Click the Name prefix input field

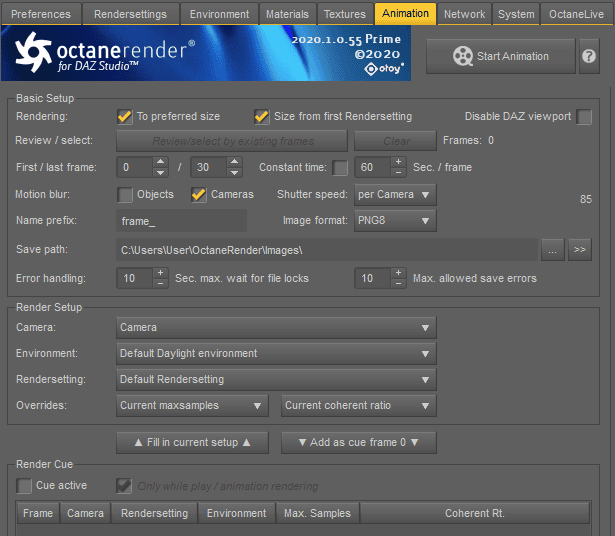click(181, 221)
